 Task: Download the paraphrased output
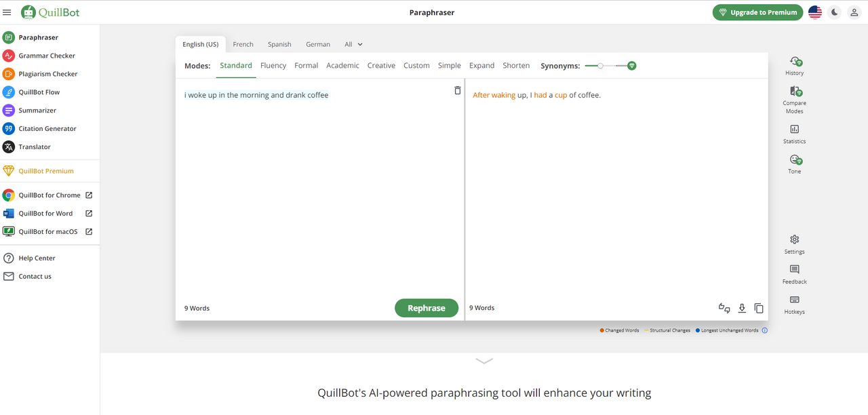point(742,308)
